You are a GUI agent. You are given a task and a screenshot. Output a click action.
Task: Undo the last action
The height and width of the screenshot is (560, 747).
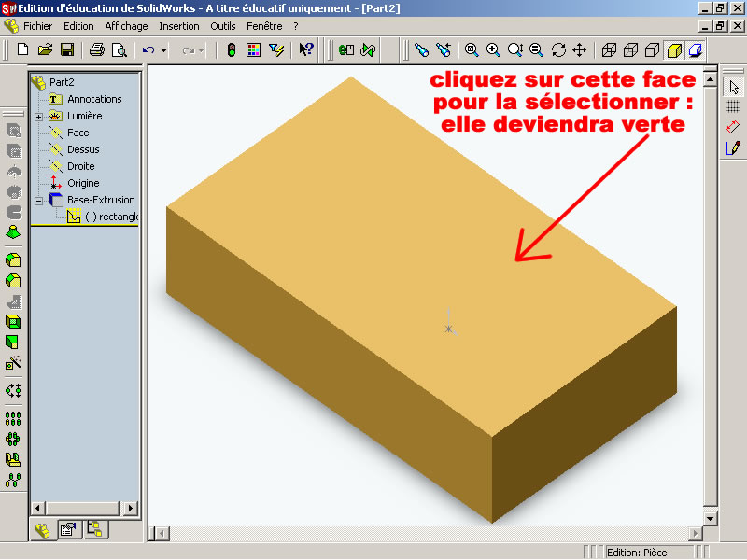point(148,49)
